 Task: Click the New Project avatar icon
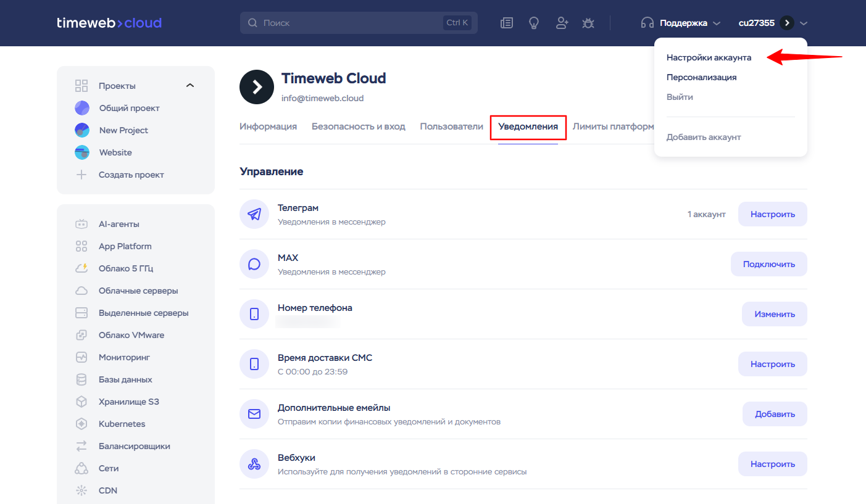tap(82, 130)
